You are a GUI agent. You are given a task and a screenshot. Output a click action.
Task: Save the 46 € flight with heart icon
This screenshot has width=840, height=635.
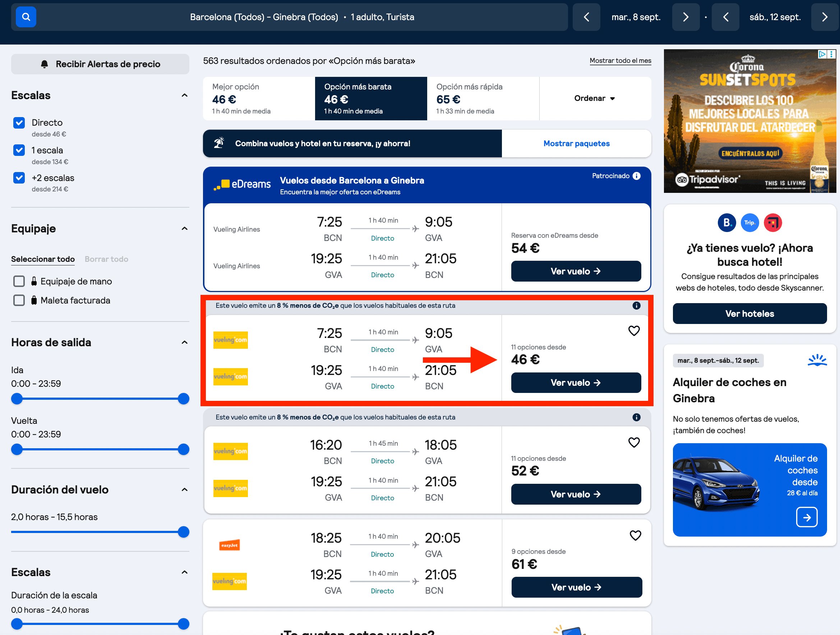click(634, 330)
